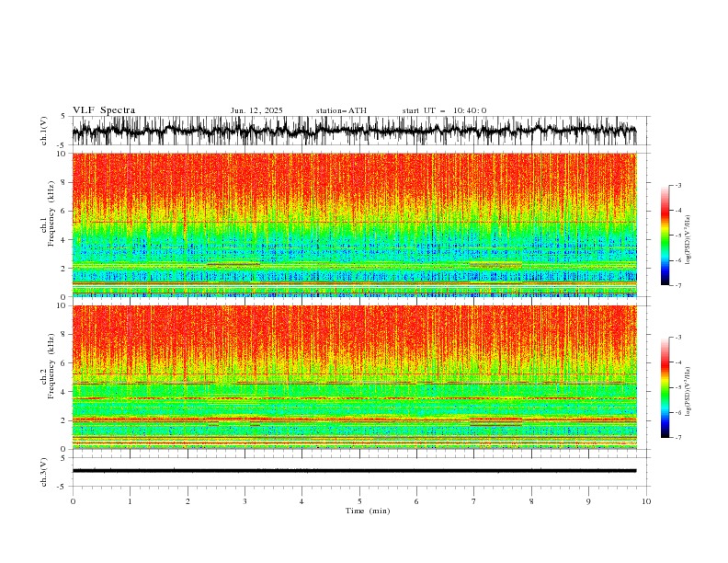
Task: Click the ch.1 PSD color scale bar
Action: (x=665, y=236)
